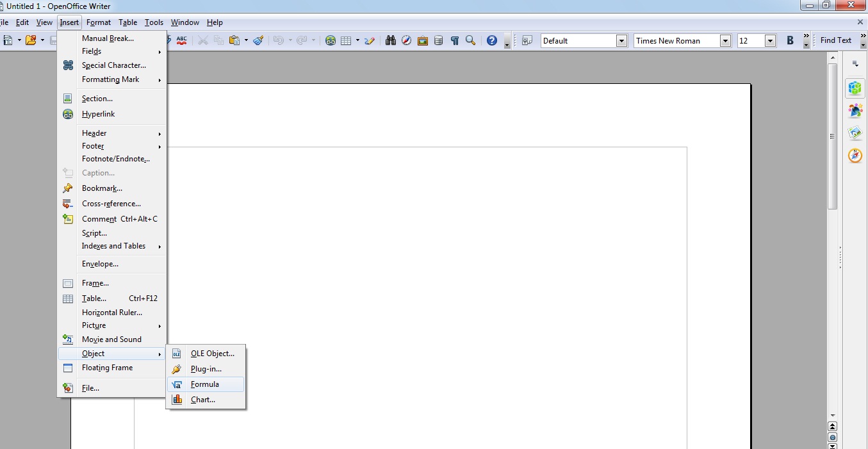Viewport: 868px width, 449px height.
Task: Open the Format menu
Action: (x=99, y=22)
